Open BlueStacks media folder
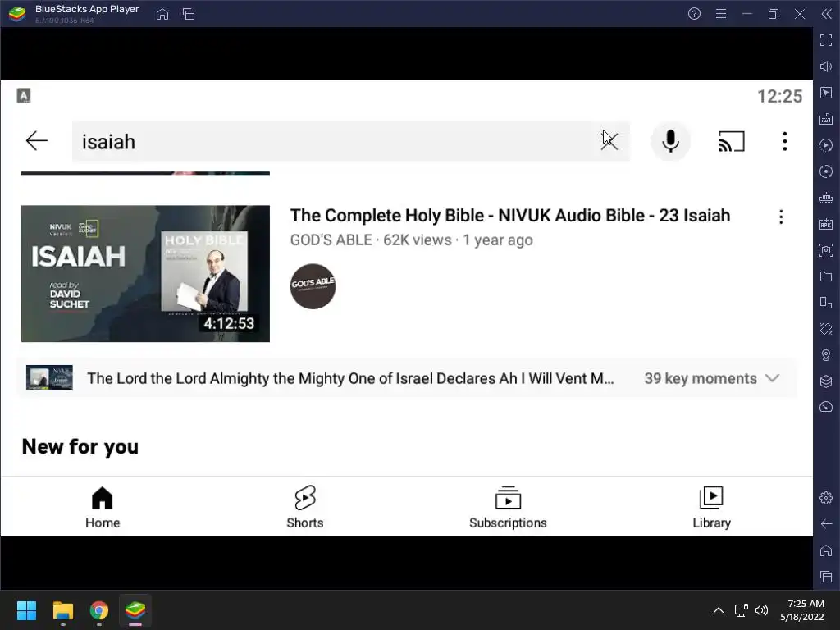The image size is (840, 630). click(826, 276)
